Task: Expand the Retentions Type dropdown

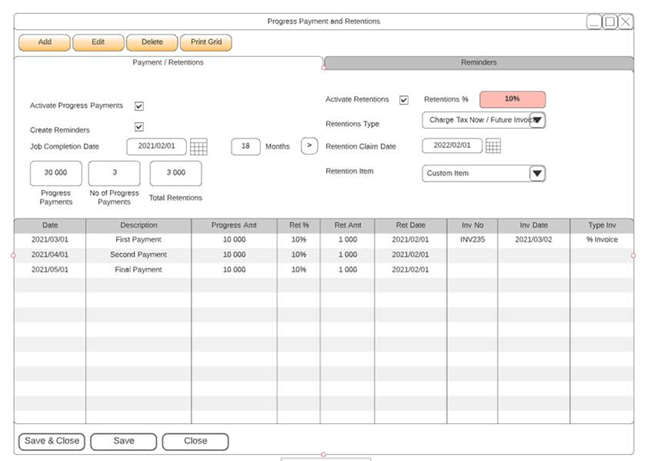Action: pyautogui.click(x=537, y=120)
